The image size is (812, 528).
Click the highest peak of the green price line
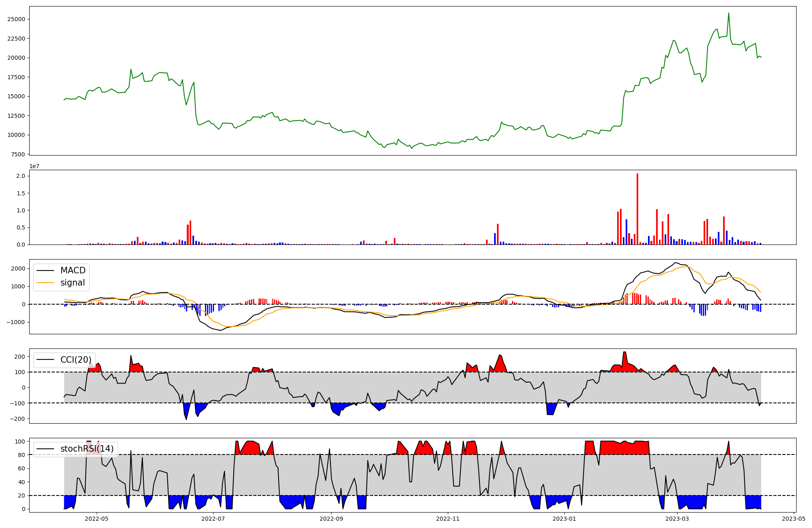(728, 13)
